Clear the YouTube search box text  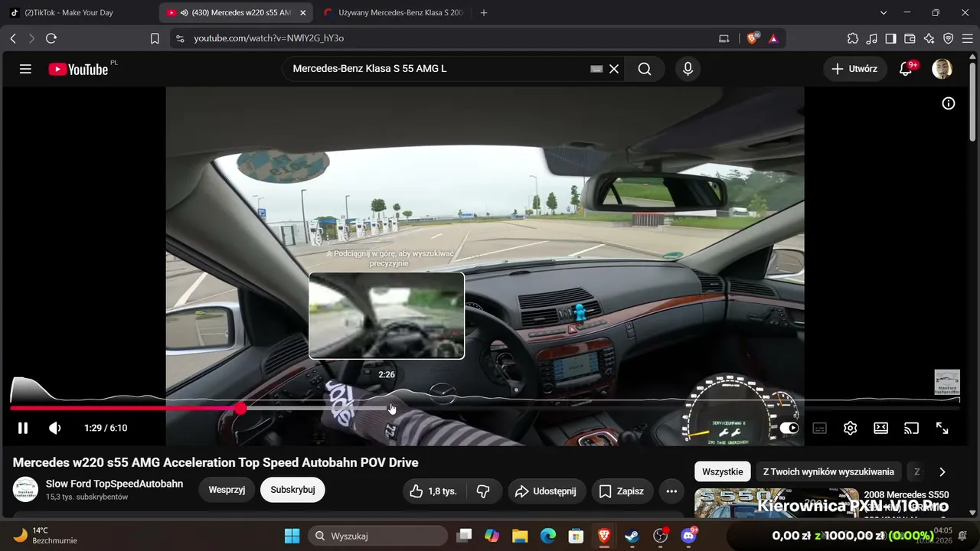(614, 69)
